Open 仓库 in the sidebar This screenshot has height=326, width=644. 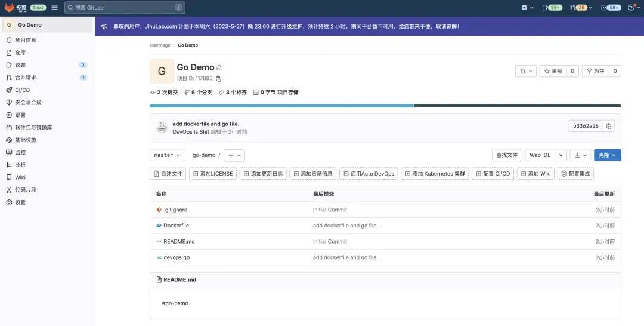point(20,53)
